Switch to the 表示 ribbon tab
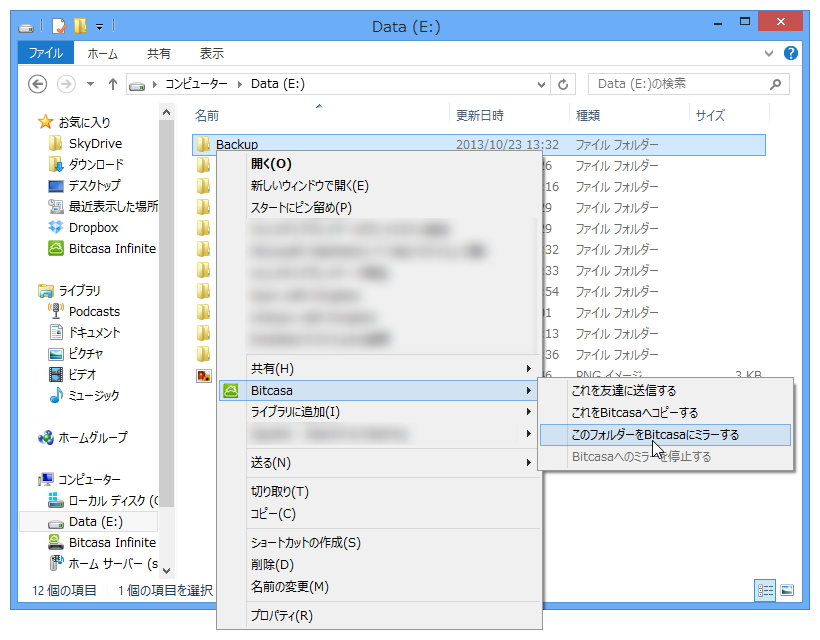This screenshot has height=640, width=820. click(x=210, y=54)
